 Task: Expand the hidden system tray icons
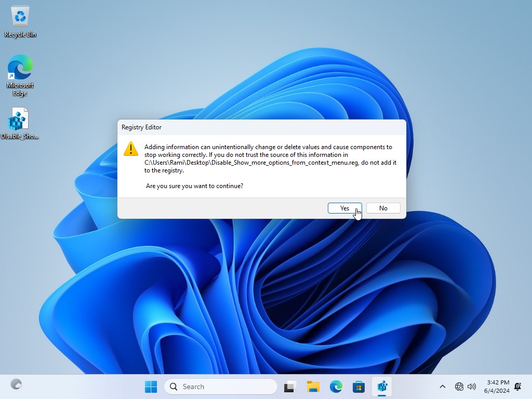point(443,387)
